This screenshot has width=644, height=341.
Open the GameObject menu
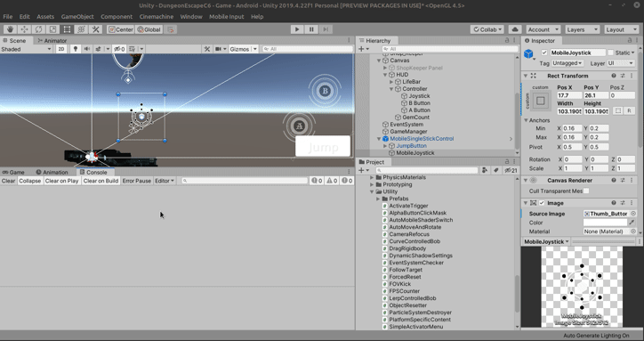[x=77, y=16]
